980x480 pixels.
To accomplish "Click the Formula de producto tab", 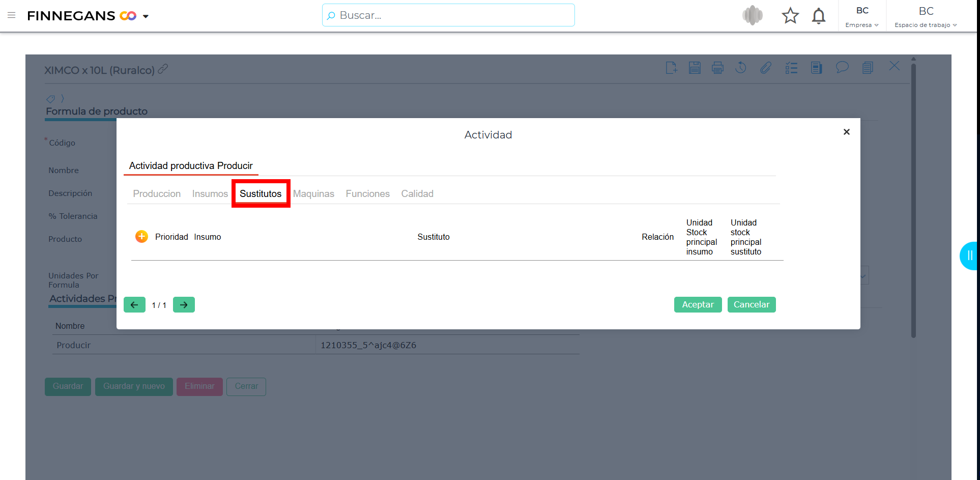I will click(97, 111).
